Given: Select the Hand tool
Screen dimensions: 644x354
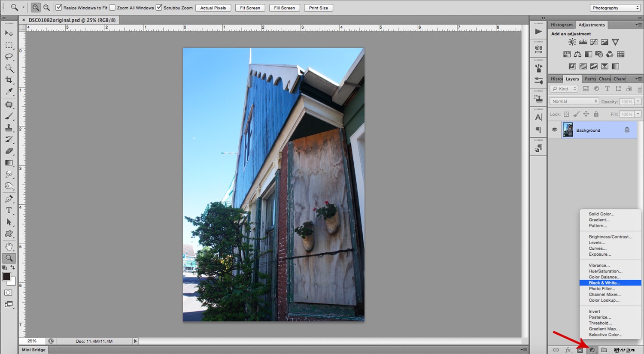Looking at the screenshot, I should (x=9, y=246).
